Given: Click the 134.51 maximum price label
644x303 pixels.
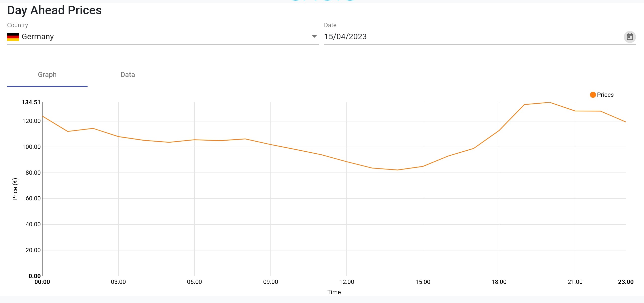Looking at the screenshot, I should tap(31, 102).
